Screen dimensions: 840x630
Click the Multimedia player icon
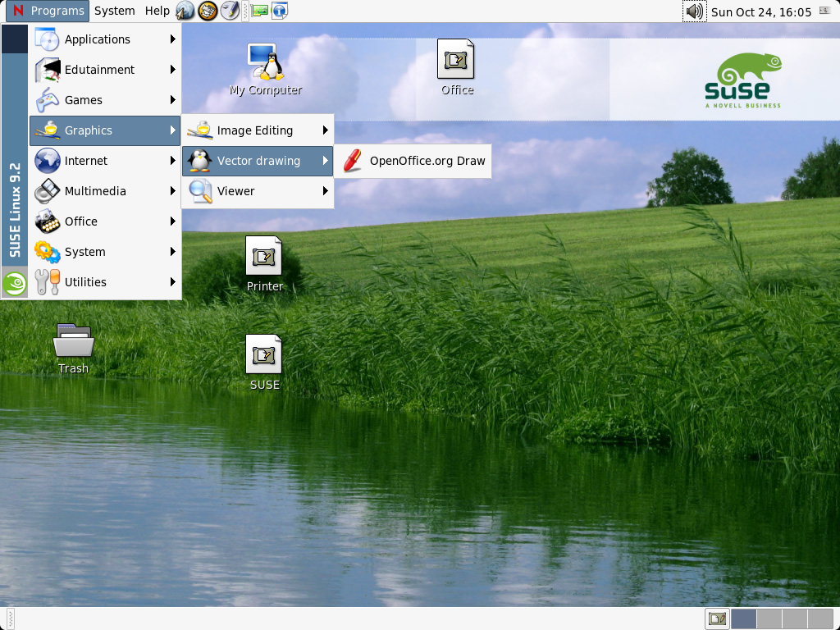point(47,190)
